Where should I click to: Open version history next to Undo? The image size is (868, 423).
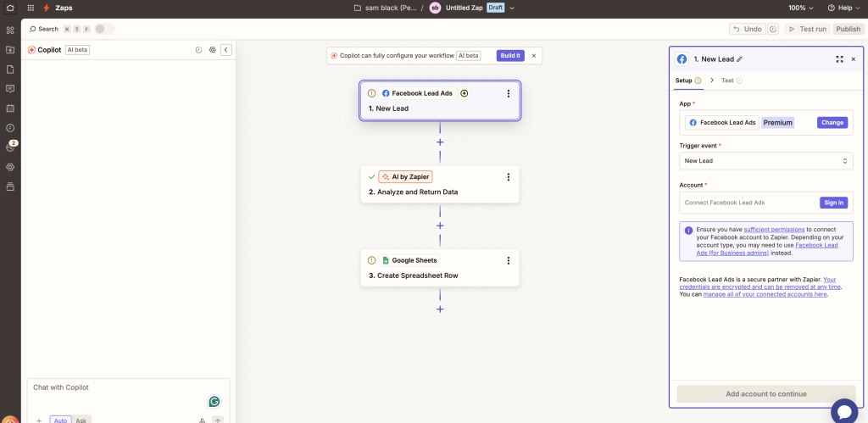point(773,29)
